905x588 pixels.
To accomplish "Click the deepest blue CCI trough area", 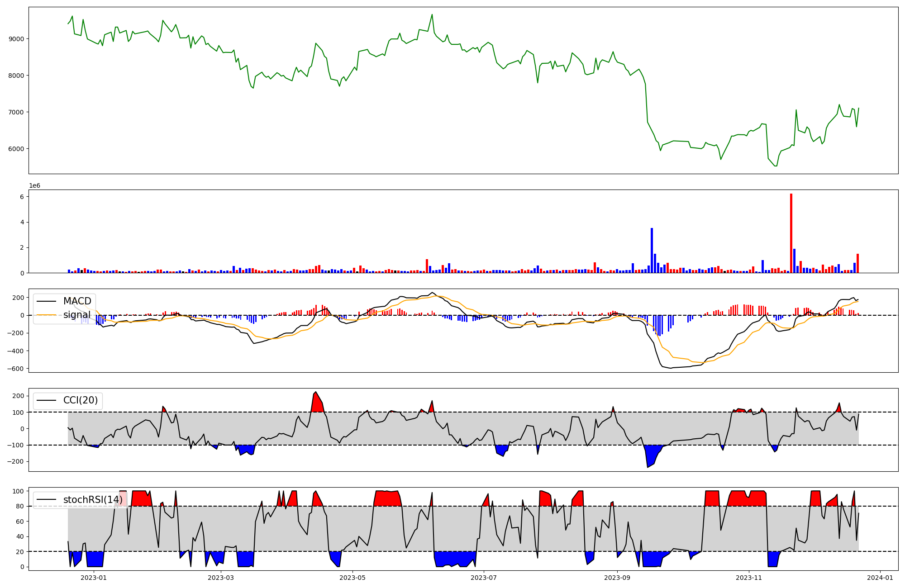I will [652, 455].
